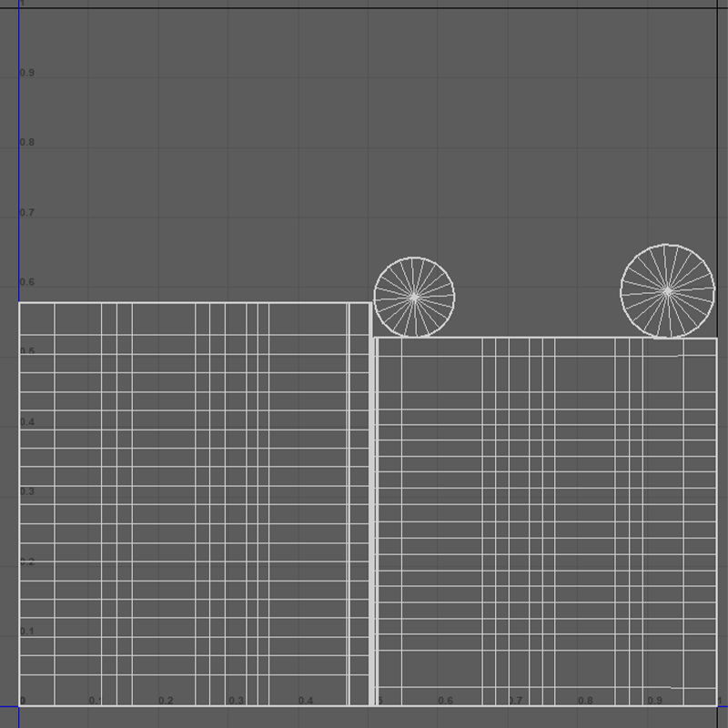Click the 0.4 label on the vertical axis

pyautogui.click(x=27, y=422)
